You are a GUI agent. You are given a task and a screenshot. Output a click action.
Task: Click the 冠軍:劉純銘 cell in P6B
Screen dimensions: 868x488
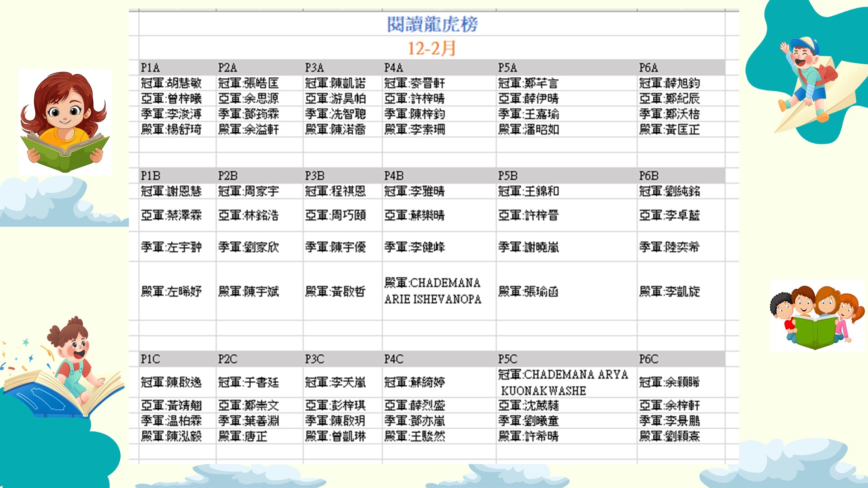click(x=670, y=191)
